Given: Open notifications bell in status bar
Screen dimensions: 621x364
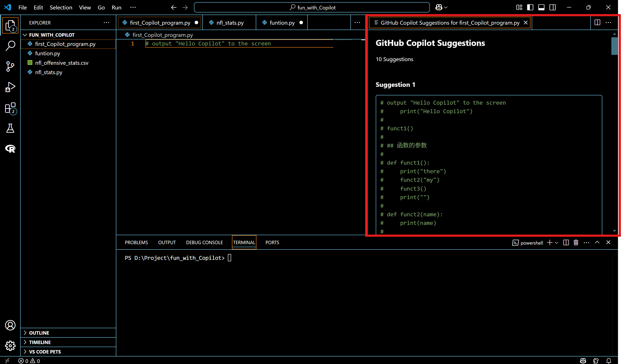Looking at the screenshot, I should click(x=609, y=361).
